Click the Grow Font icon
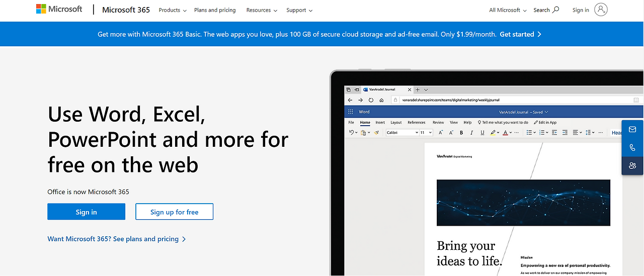The height and width of the screenshot is (276, 644). point(441,133)
